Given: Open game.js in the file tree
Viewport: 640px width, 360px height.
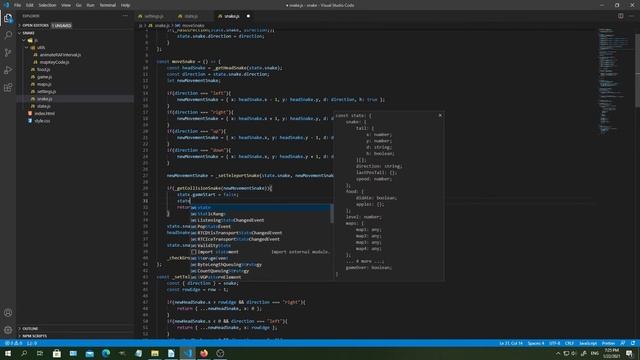Looking at the screenshot, I should pos(44,77).
